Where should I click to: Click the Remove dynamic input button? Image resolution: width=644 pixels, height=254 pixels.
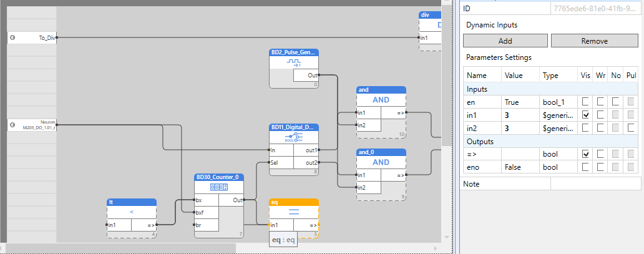pos(593,41)
